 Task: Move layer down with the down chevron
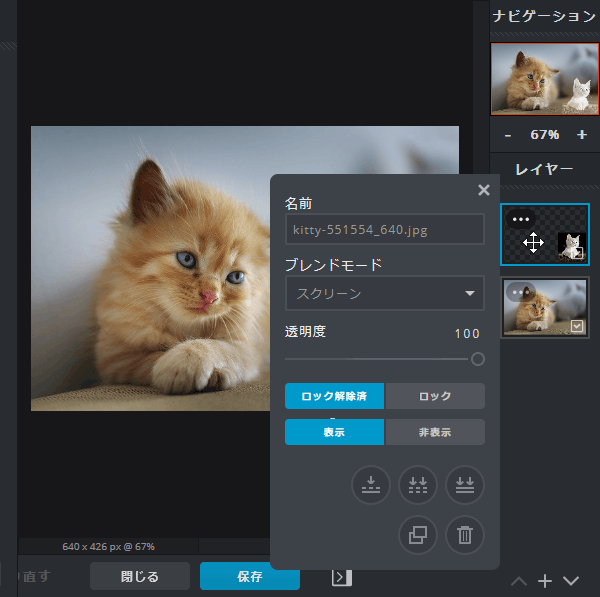571,581
